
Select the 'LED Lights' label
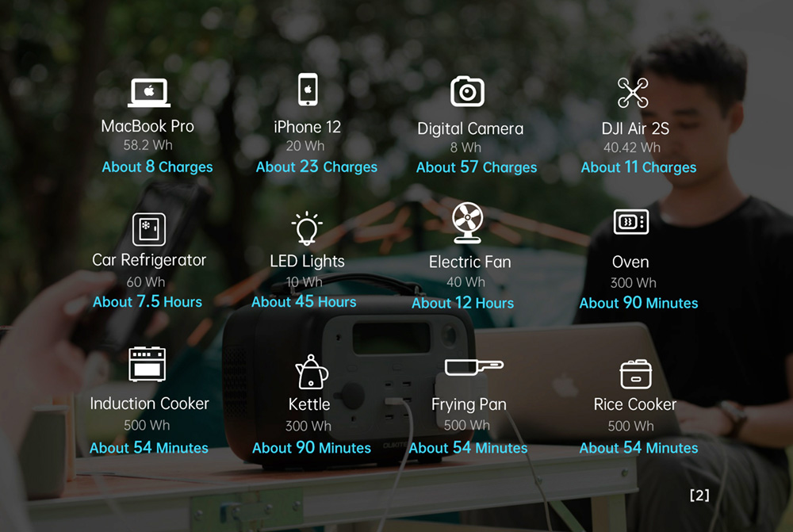pos(307,261)
